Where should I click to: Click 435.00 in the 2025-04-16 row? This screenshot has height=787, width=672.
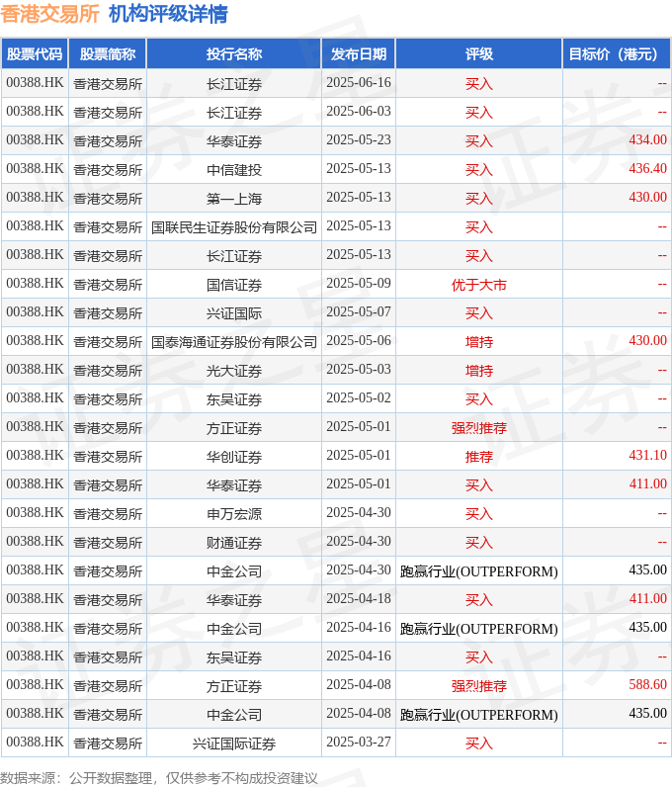coord(647,627)
